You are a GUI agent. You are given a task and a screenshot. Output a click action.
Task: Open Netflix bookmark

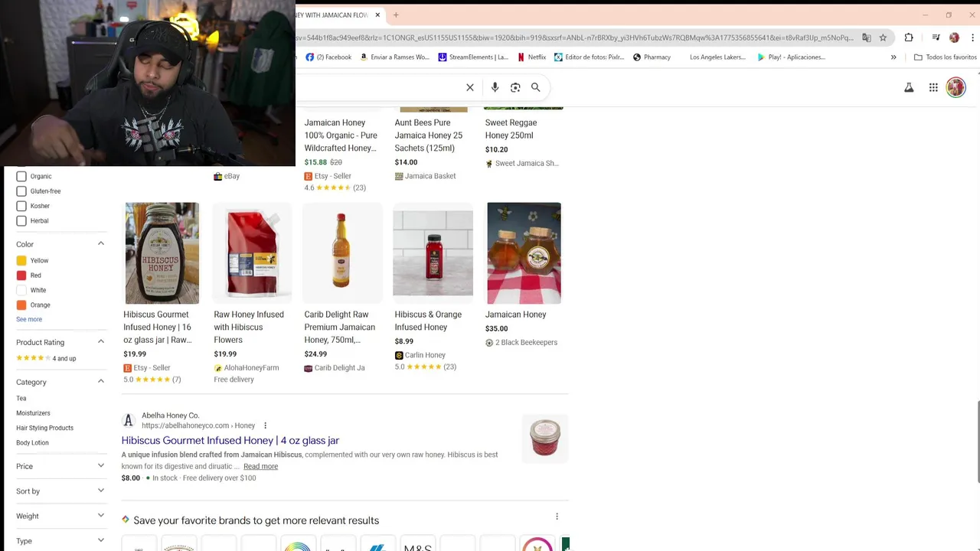(531, 57)
